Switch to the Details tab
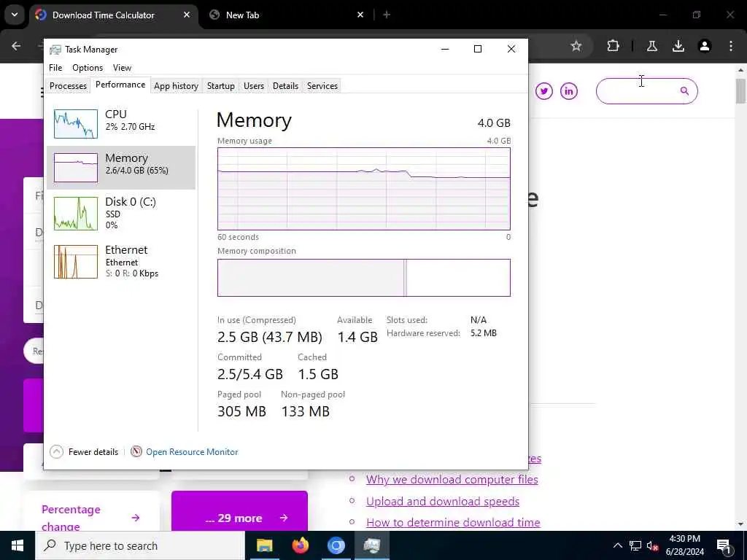This screenshot has height=560, width=747. (285, 86)
